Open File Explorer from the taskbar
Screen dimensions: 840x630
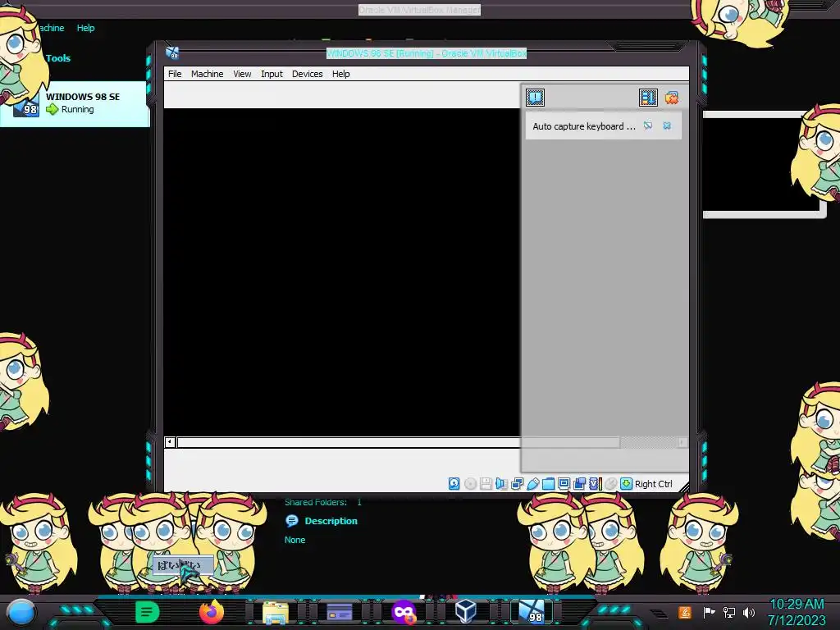[x=276, y=612]
